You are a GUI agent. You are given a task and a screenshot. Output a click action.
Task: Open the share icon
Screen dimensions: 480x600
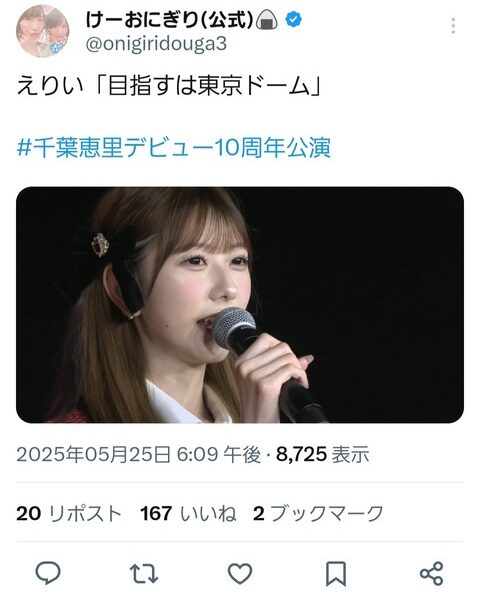click(432, 573)
